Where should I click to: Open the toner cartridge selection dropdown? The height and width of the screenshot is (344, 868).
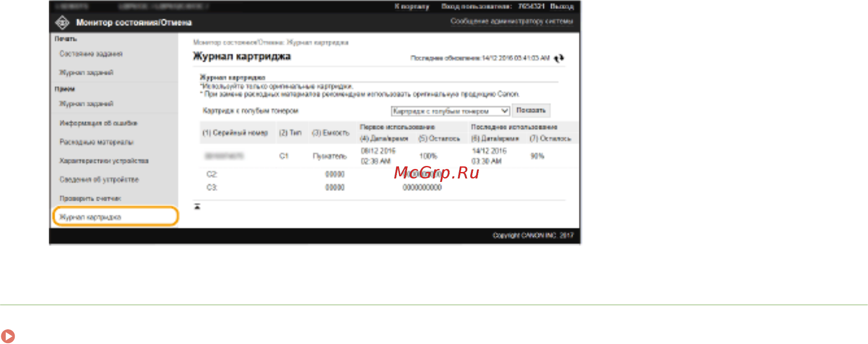click(450, 111)
